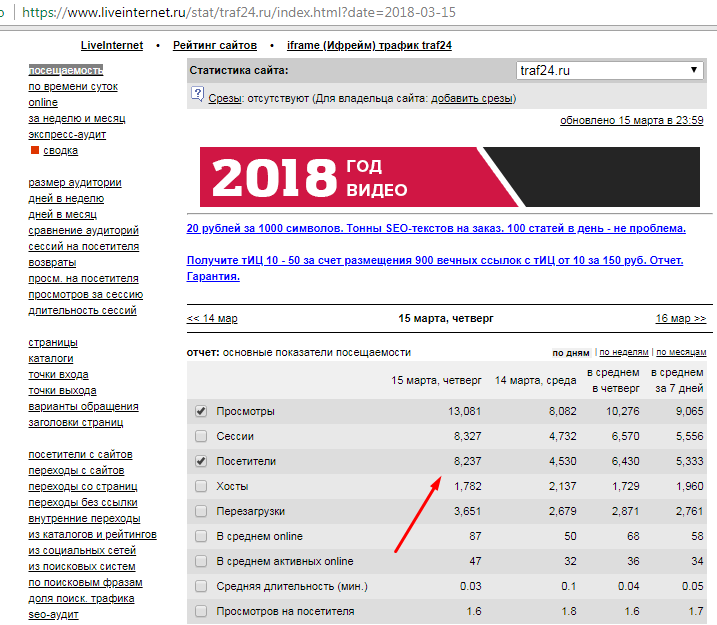Switch to по месяцам view
Viewport: 717px width, 625px height.
(681, 353)
